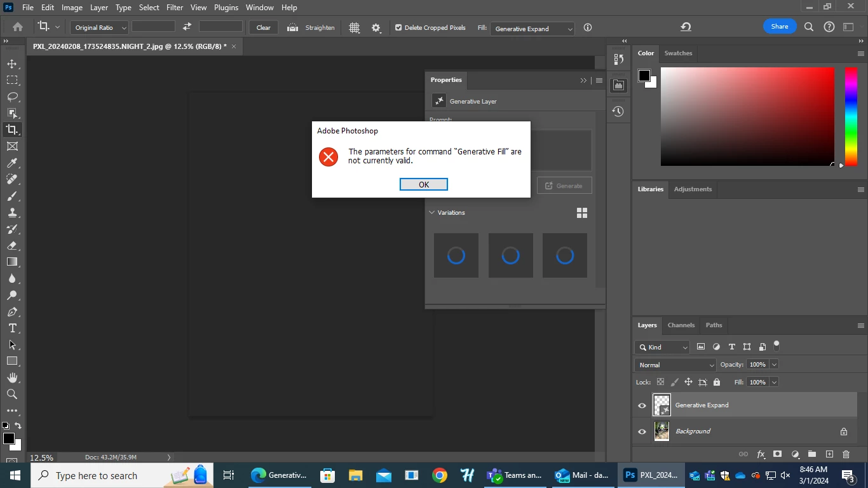This screenshot has height=488, width=868.
Task: Click the Clear button
Action: point(264,27)
